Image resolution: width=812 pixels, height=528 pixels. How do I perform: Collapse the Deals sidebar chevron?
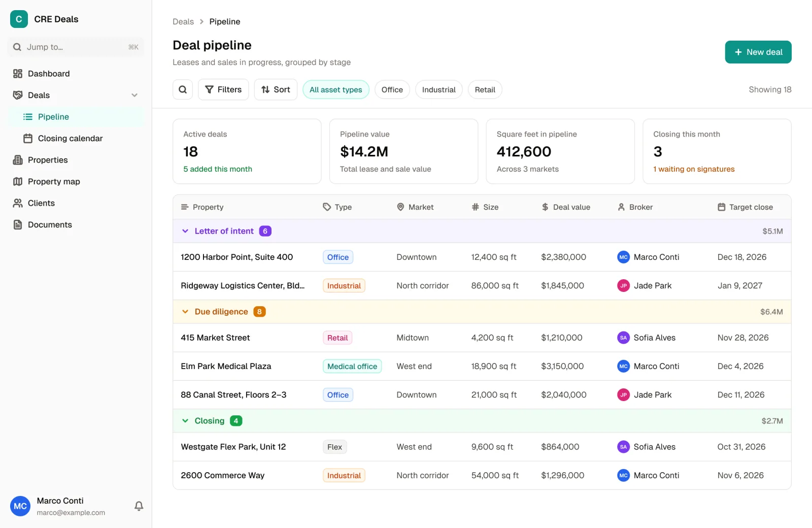134,95
